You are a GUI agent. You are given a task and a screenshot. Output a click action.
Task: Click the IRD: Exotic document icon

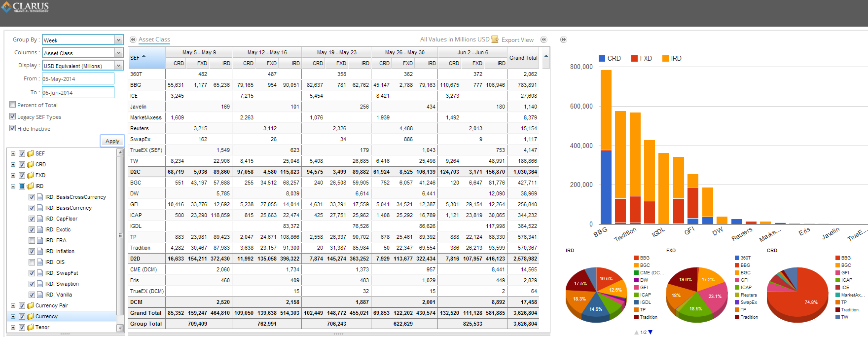coord(40,229)
